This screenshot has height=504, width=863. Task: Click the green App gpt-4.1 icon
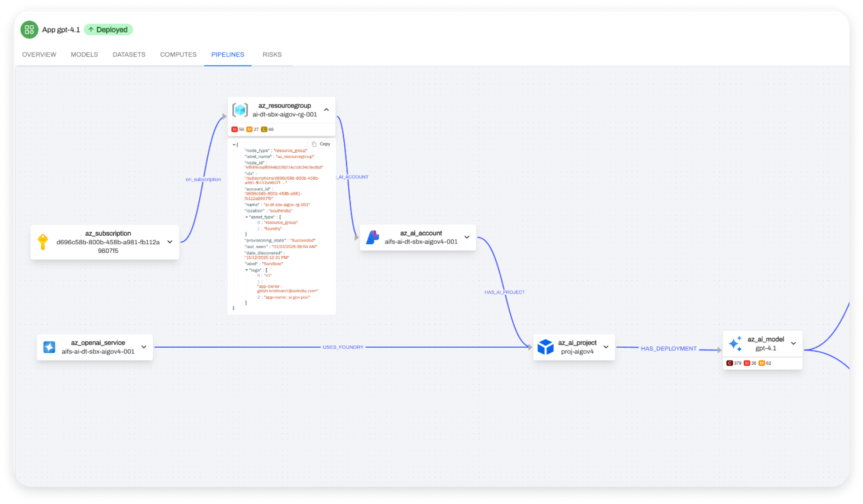tap(29, 30)
